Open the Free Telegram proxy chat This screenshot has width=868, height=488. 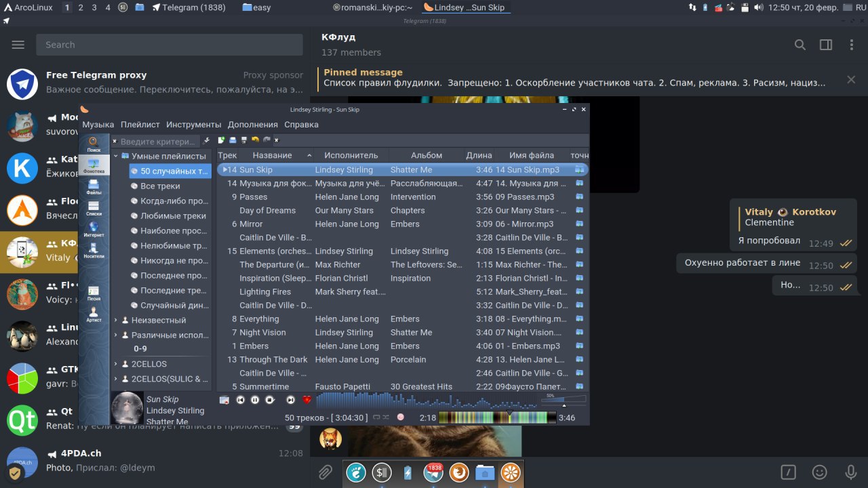pos(155,85)
